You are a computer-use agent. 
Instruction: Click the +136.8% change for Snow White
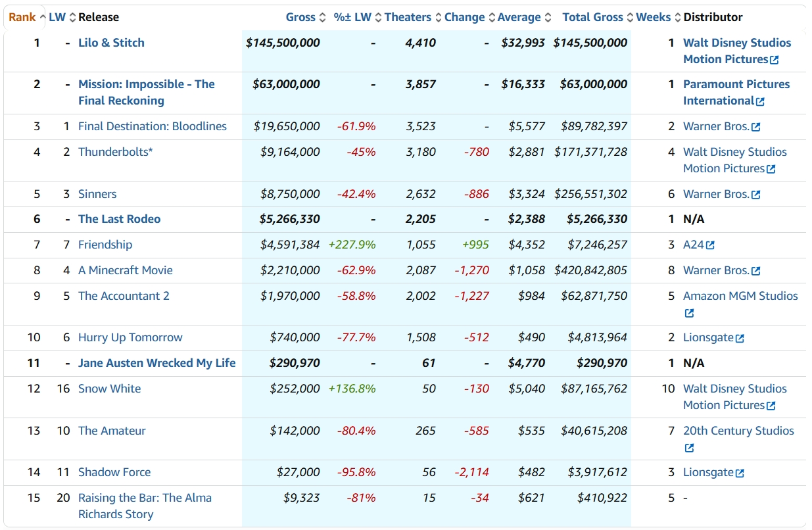click(x=352, y=389)
